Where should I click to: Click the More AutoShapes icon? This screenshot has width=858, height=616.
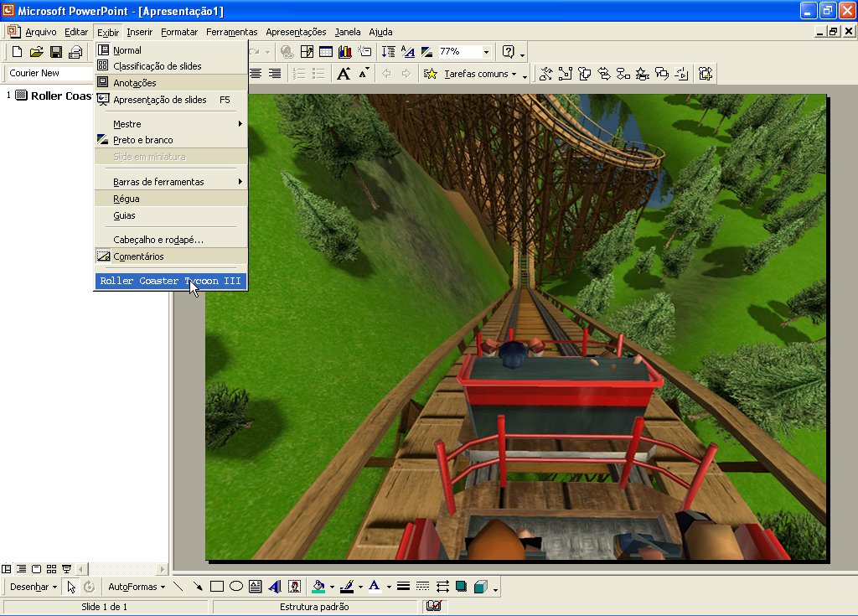click(x=706, y=74)
